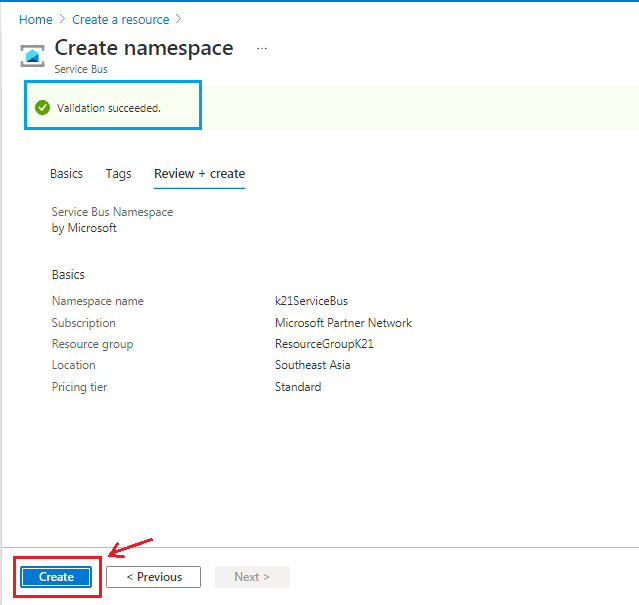Click the Namespace name label
The width and height of the screenshot is (639, 605).
pyautogui.click(x=98, y=301)
